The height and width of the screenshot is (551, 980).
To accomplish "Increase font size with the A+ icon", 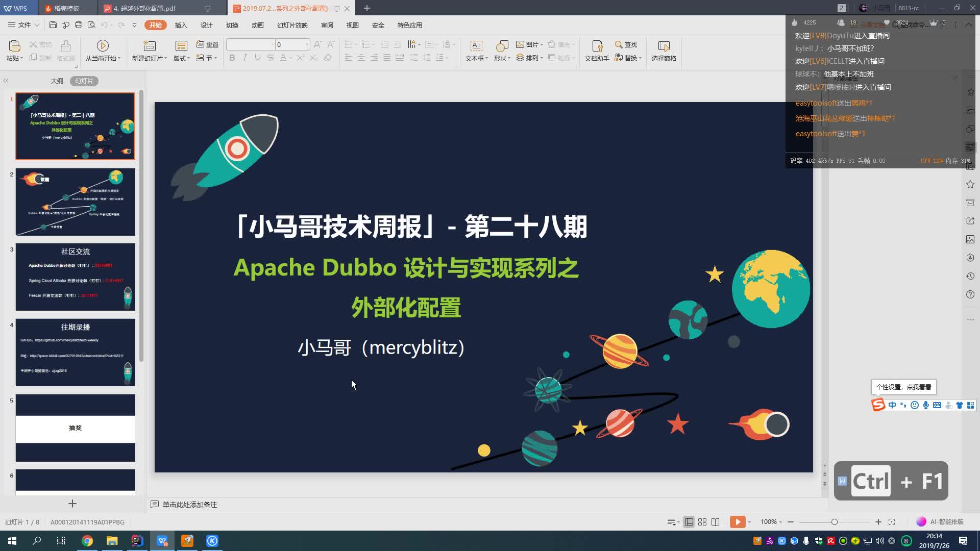I will [318, 44].
